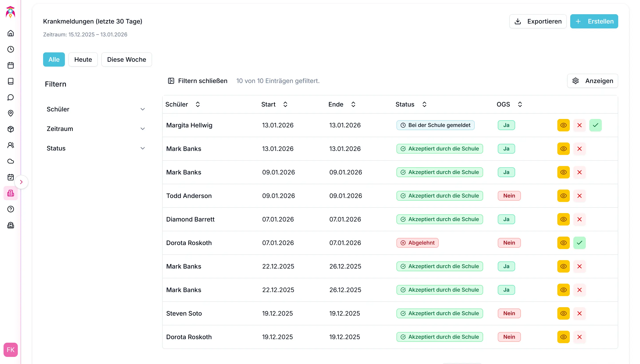Click the clock icon in sidebar
The image size is (640, 364).
10,49
